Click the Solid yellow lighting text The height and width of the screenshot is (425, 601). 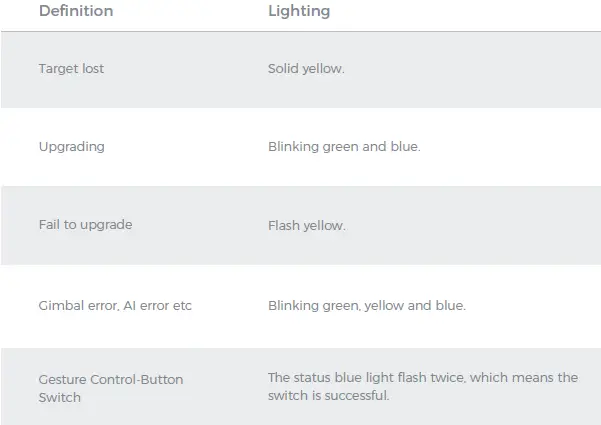pos(306,69)
